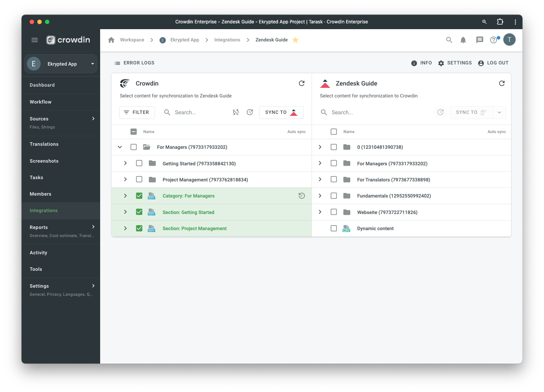This screenshot has width=544, height=392.
Task: Expand the Settings sidebar section
Action: (x=93, y=286)
